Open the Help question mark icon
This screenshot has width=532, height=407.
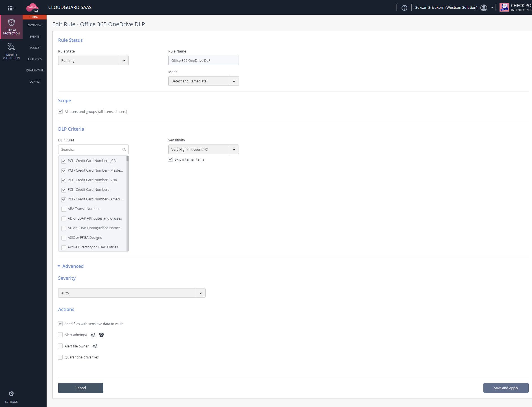click(x=404, y=8)
